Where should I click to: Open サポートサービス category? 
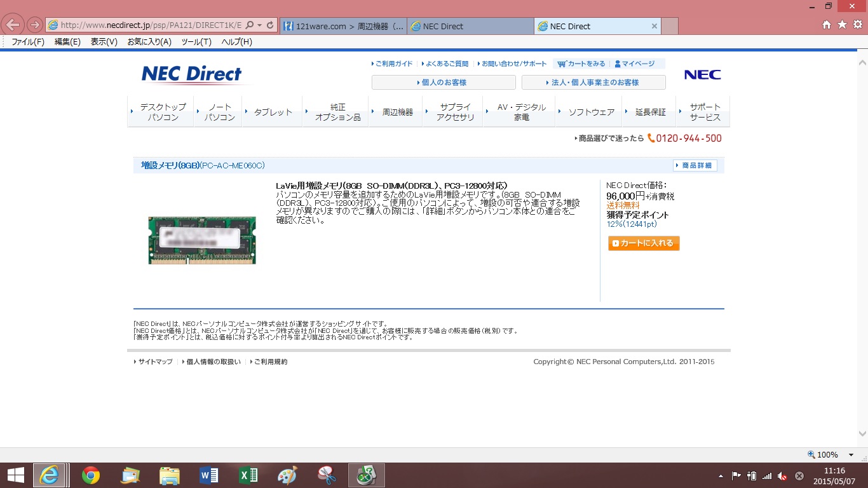pos(703,112)
